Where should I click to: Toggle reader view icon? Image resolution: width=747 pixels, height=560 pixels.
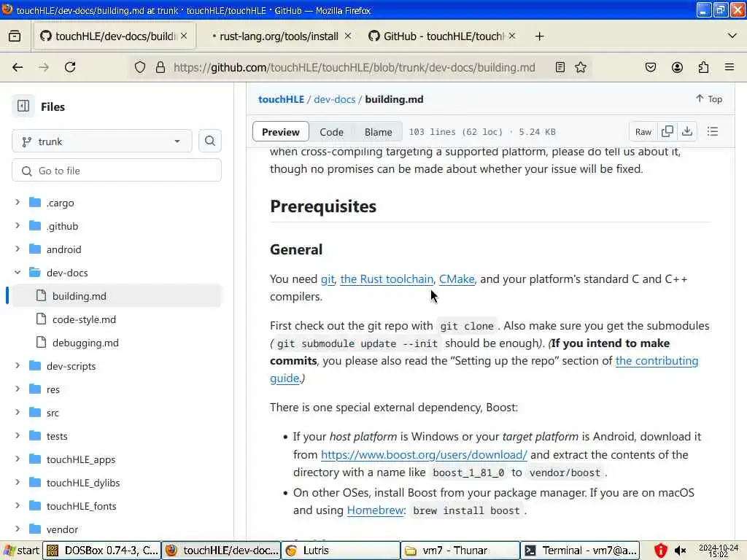click(560, 67)
